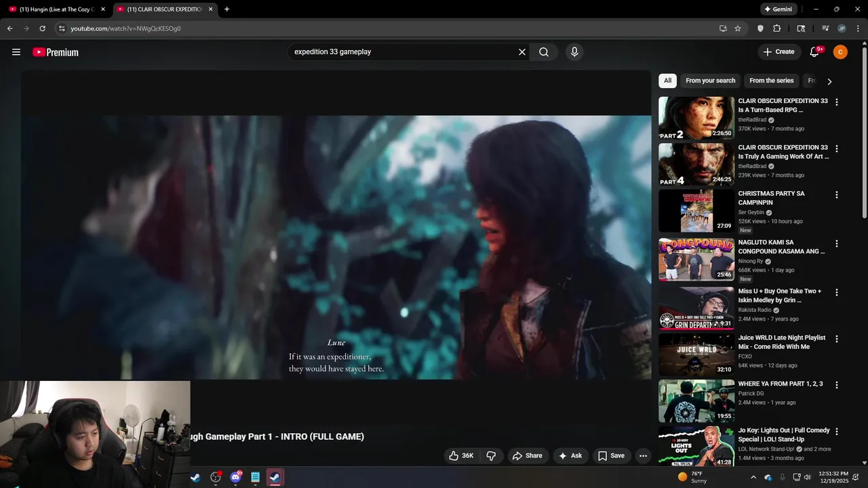Open options for WHERE YA FROM video
The image size is (868, 488).
837,385
